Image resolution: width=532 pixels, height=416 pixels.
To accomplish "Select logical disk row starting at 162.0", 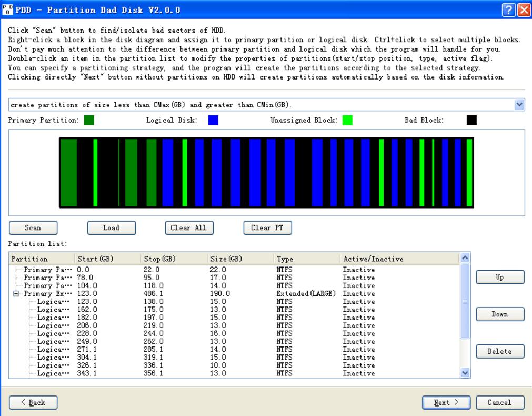I will click(234, 310).
